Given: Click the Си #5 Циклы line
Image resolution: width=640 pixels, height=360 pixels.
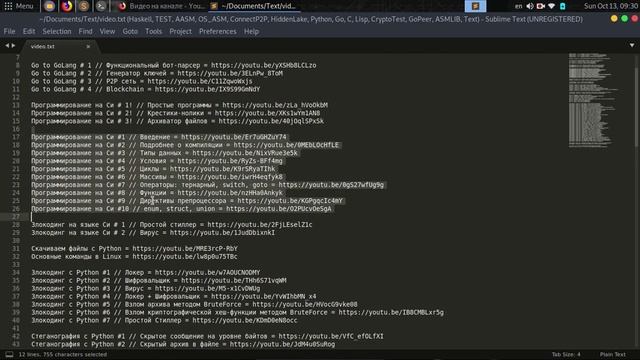Looking at the screenshot, I should pos(153,169).
